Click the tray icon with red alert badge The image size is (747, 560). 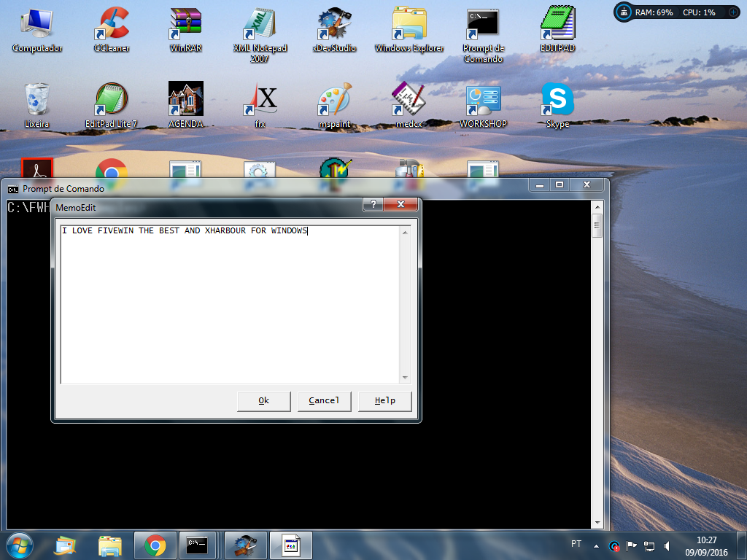(614, 546)
